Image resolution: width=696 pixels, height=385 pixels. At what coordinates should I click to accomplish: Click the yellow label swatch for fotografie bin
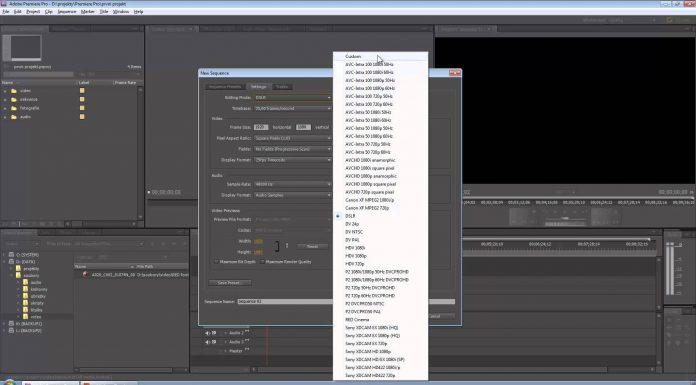point(82,108)
